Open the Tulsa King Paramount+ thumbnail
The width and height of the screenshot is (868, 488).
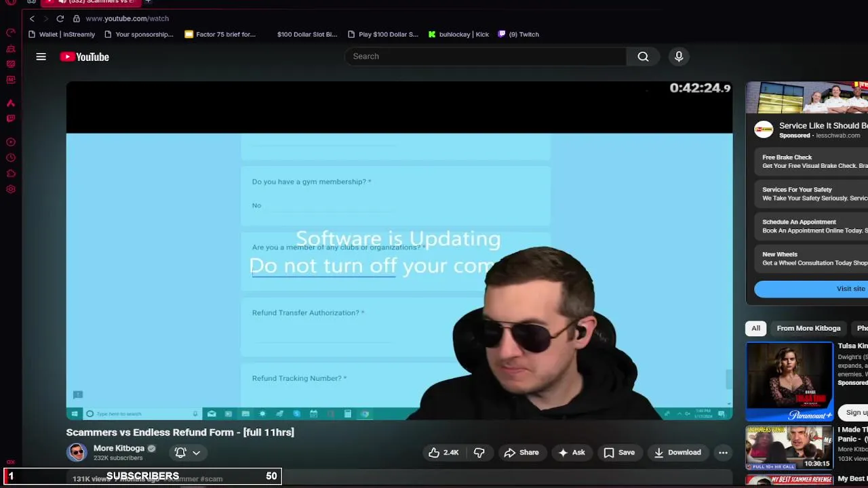789,381
